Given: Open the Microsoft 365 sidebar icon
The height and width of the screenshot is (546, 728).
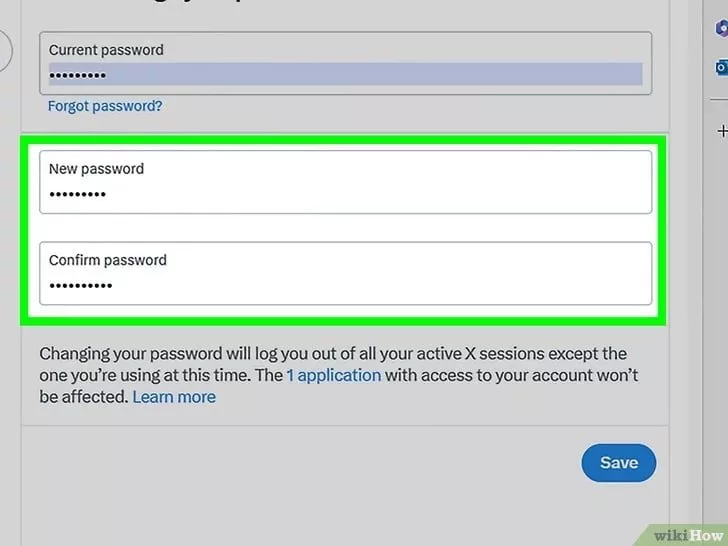Looking at the screenshot, I should click(x=721, y=29).
